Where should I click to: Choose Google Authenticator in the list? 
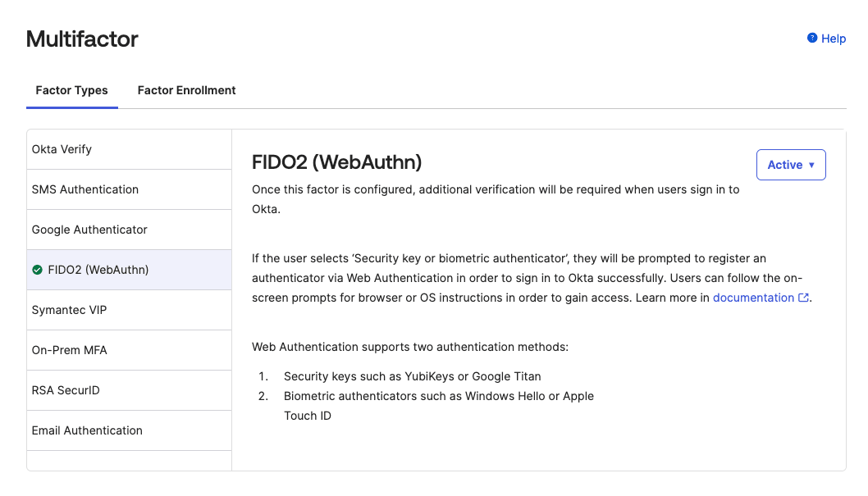(x=129, y=230)
